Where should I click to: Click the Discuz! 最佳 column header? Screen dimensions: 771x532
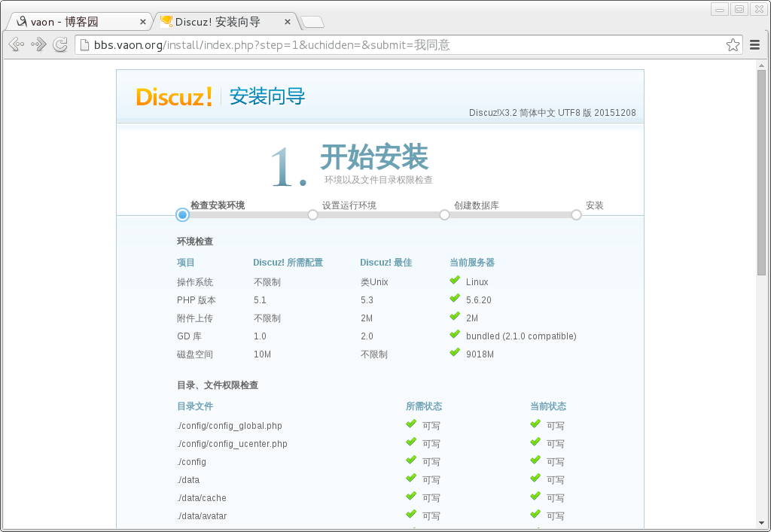(x=386, y=263)
